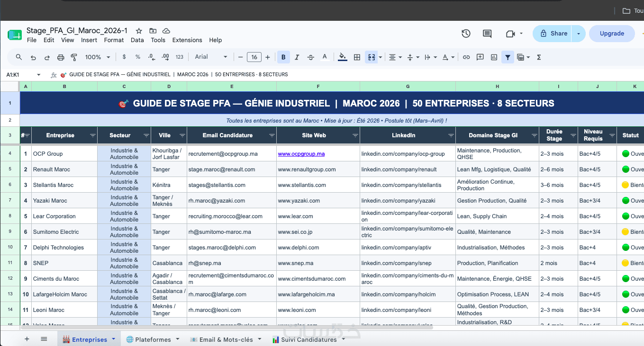Toggle italic formatting
The height and width of the screenshot is (346, 644).
click(297, 57)
